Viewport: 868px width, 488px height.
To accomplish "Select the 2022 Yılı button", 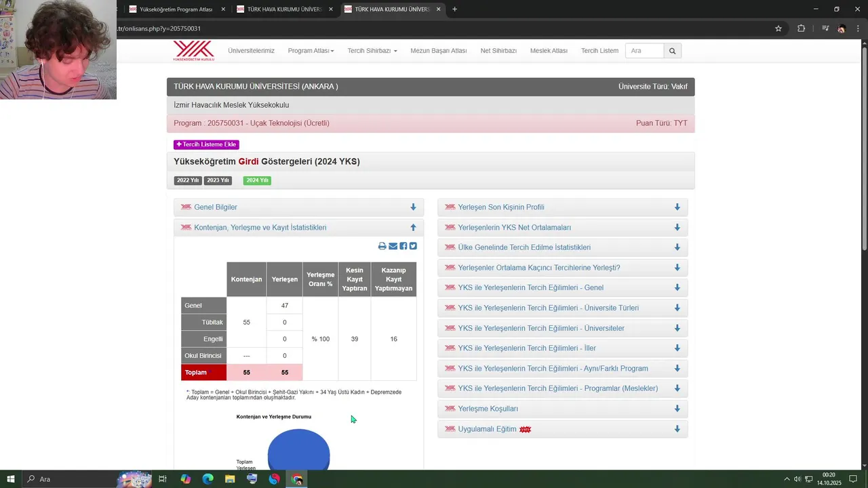I will point(188,180).
